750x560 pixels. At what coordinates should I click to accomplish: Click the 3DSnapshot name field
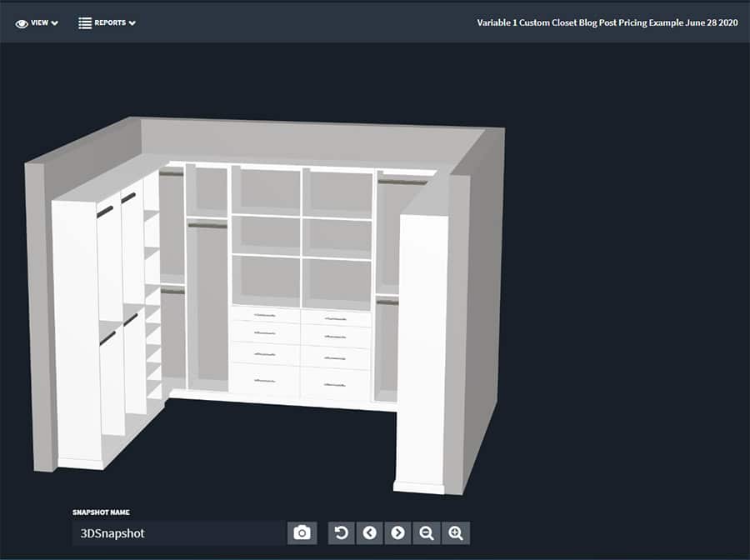point(179,533)
